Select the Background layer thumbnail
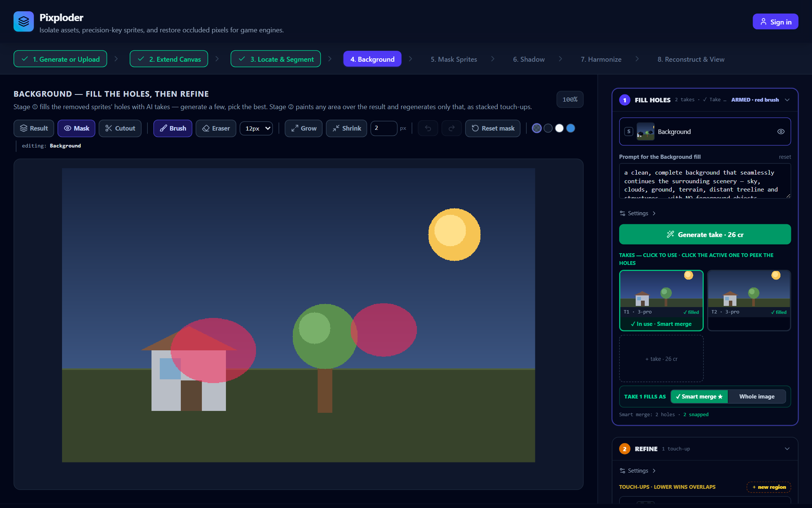Viewport: 812px width, 508px height. tap(645, 132)
